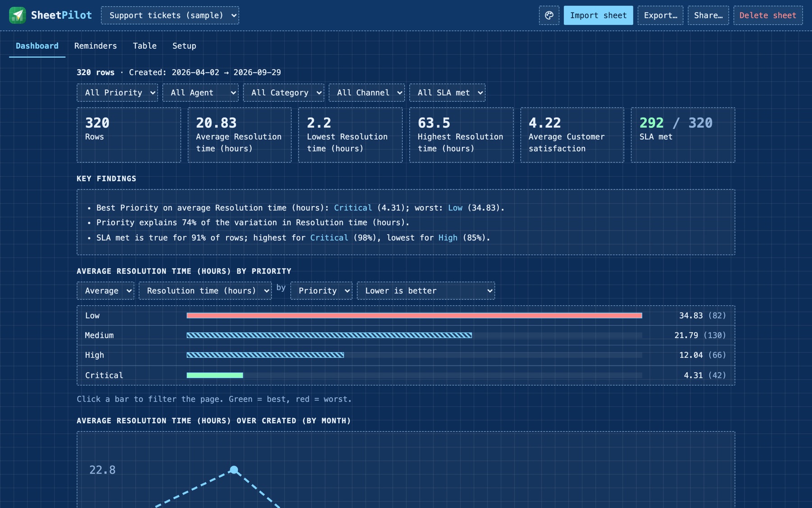This screenshot has width=812, height=508.
Task: Click the Average Resolution time 20.83 card
Action: pos(240,135)
